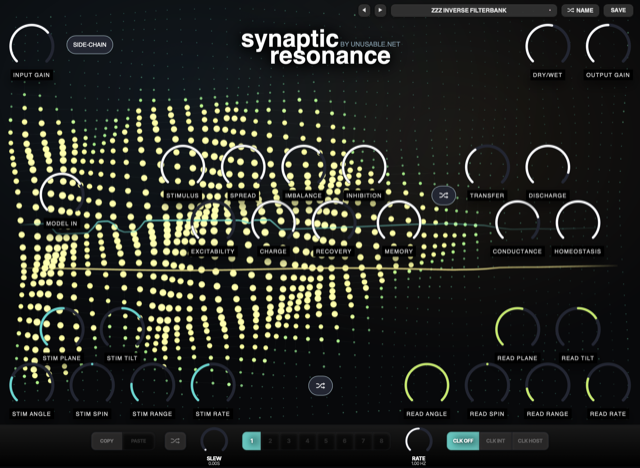Copy the current snapshot with COPY button
The width and height of the screenshot is (640, 468).
tap(107, 441)
